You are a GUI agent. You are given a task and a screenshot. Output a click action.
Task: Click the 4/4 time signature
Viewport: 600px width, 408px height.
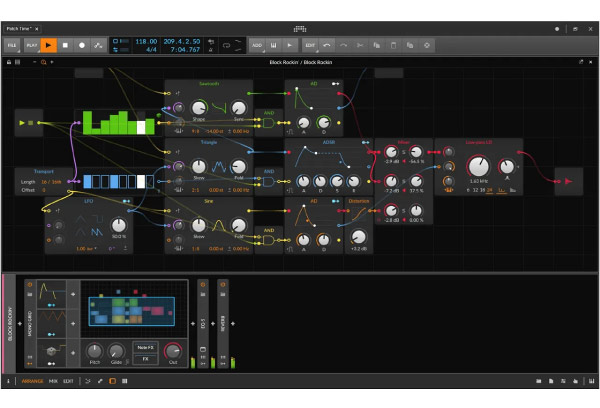(x=151, y=49)
